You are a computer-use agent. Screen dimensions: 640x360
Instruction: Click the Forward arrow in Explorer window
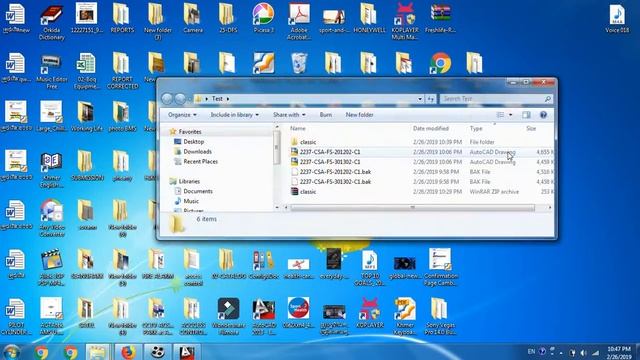tap(180, 98)
